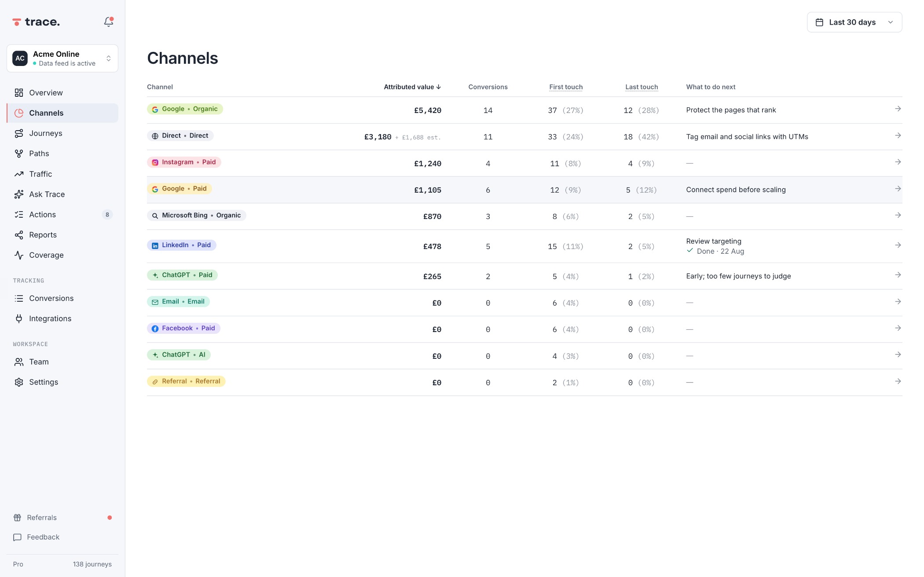Open Instagram Paid row arrow
The height and width of the screenshot is (577, 924).
[x=898, y=162]
